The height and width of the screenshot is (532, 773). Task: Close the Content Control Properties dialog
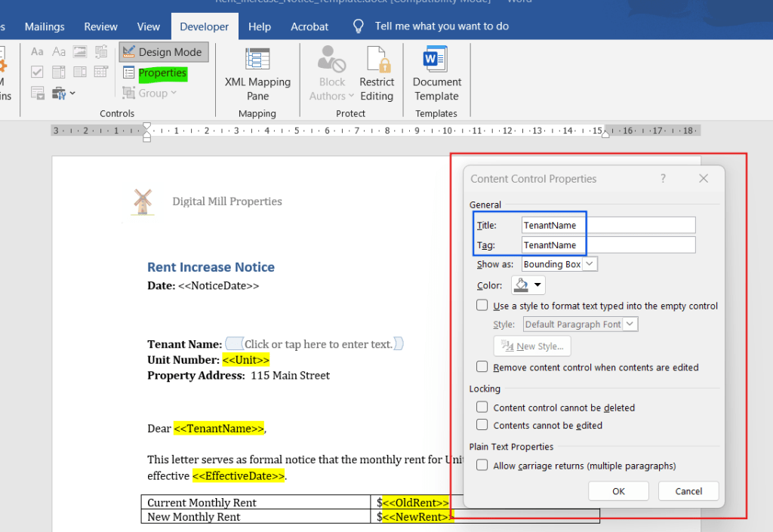pos(704,178)
